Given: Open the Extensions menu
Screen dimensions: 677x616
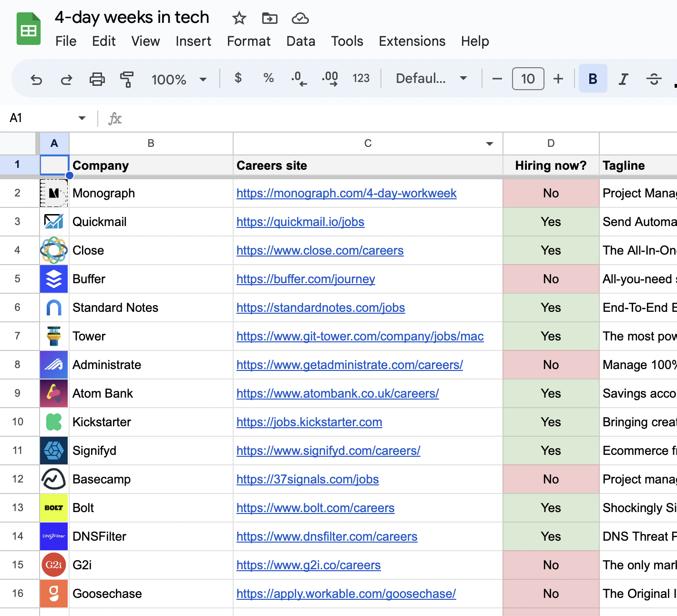Looking at the screenshot, I should click(x=412, y=41).
